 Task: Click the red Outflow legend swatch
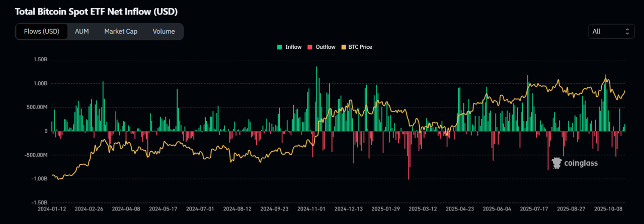(310, 47)
